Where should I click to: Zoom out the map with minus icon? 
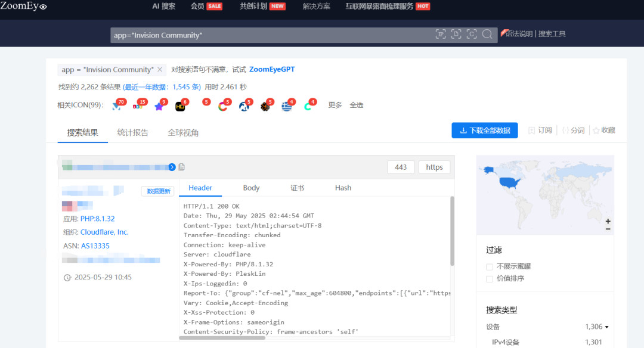tap(608, 229)
